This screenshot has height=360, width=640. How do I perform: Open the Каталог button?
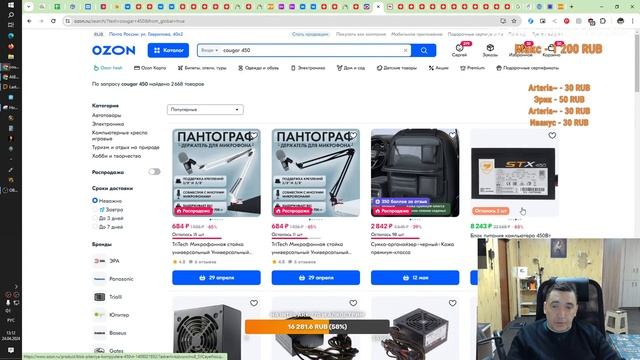pos(168,50)
